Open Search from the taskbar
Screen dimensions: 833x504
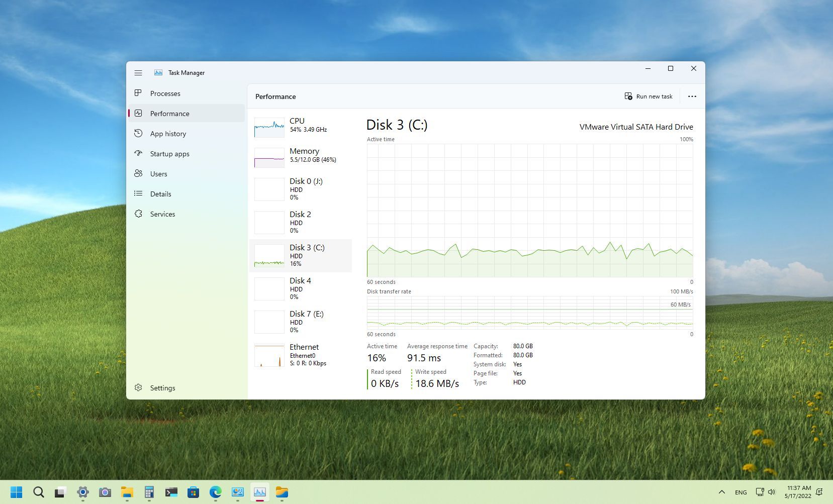[39, 492]
